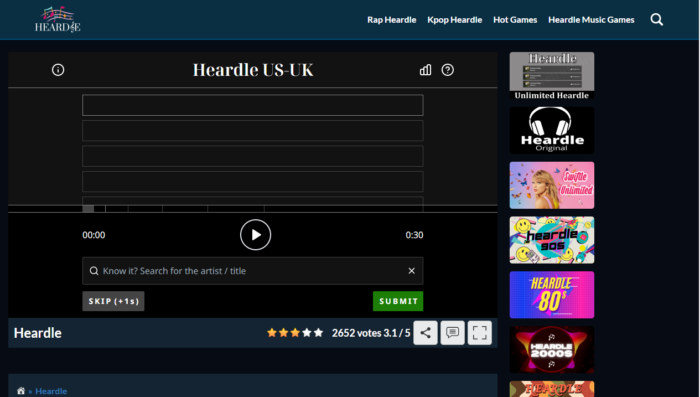Click the SKIP (+1s) button
The width and height of the screenshot is (700, 397).
pos(113,301)
